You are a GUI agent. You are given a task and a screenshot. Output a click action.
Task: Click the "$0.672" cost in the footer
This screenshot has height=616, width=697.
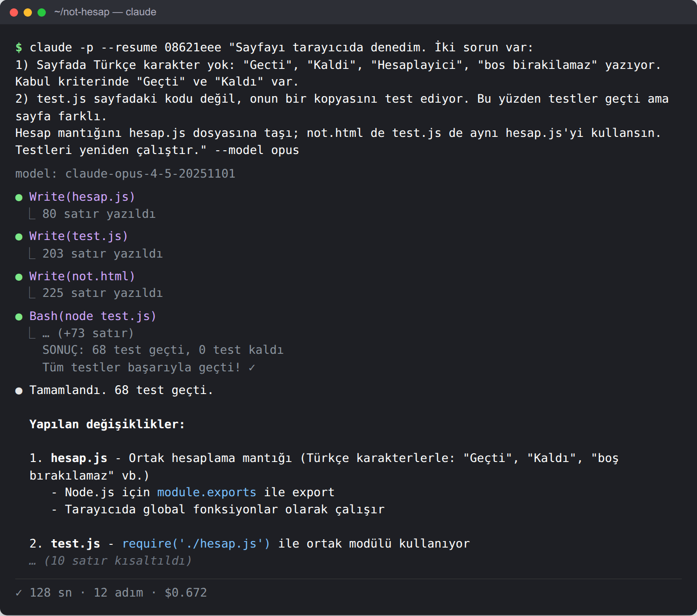[186, 593]
